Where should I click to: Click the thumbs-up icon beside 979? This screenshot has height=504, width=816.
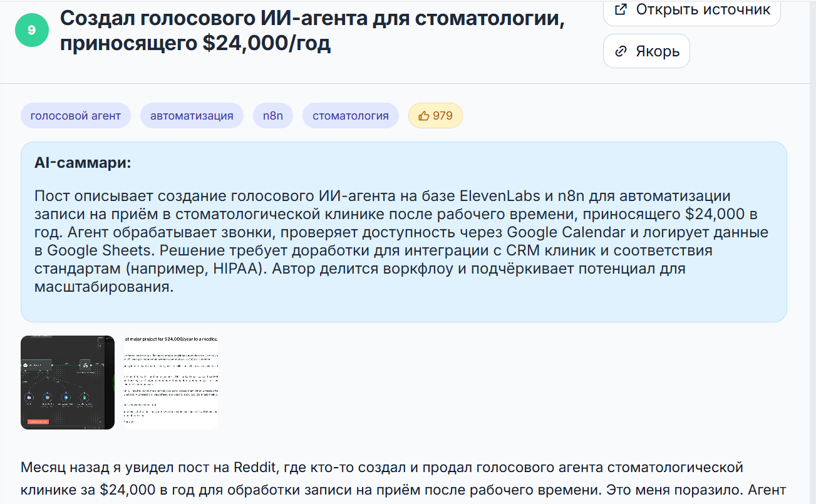point(424,116)
